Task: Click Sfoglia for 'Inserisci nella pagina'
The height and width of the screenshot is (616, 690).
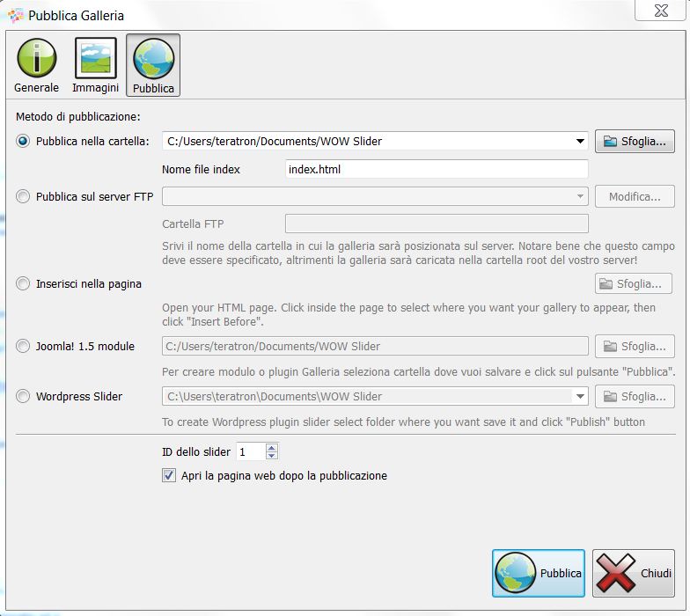Action: tap(634, 283)
